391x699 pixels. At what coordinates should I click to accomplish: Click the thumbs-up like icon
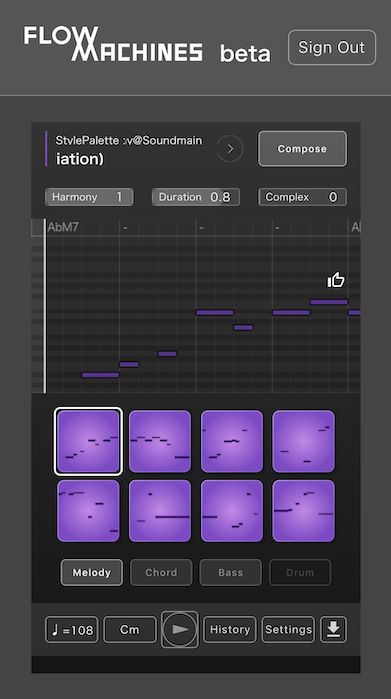tap(336, 280)
